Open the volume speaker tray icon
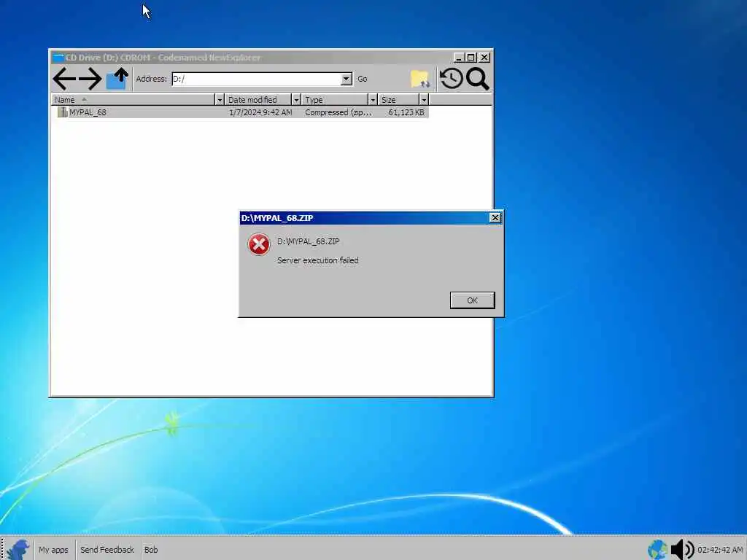 click(x=682, y=550)
